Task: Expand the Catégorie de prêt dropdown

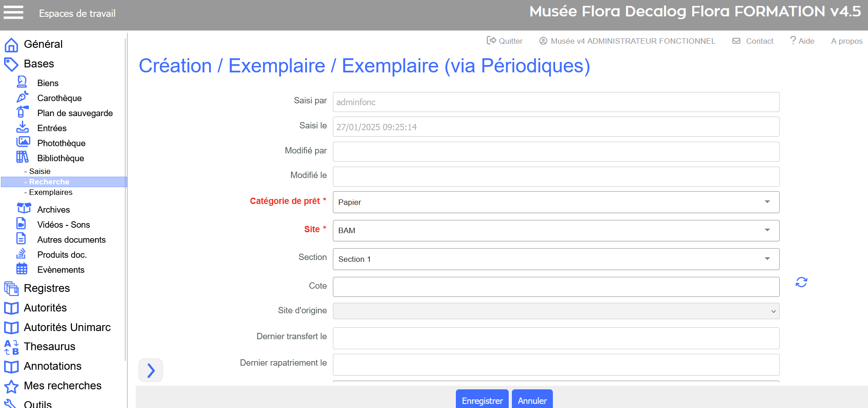Action: click(556, 202)
